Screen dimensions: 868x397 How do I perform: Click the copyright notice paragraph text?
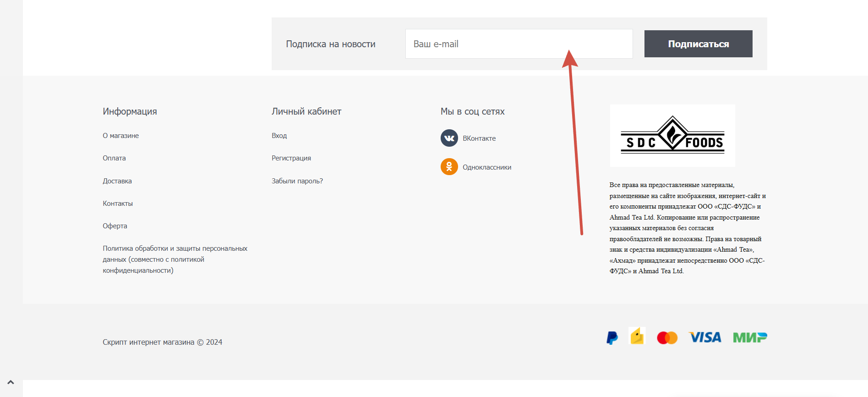(x=688, y=228)
